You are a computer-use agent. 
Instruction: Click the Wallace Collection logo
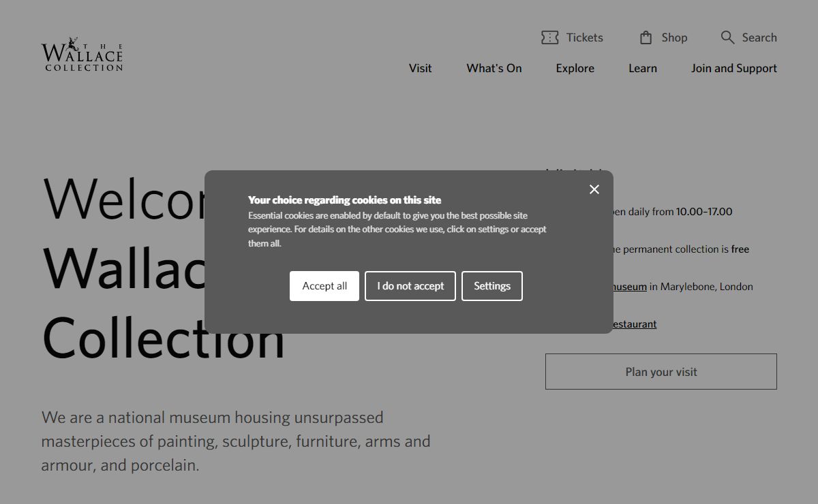tap(82, 54)
